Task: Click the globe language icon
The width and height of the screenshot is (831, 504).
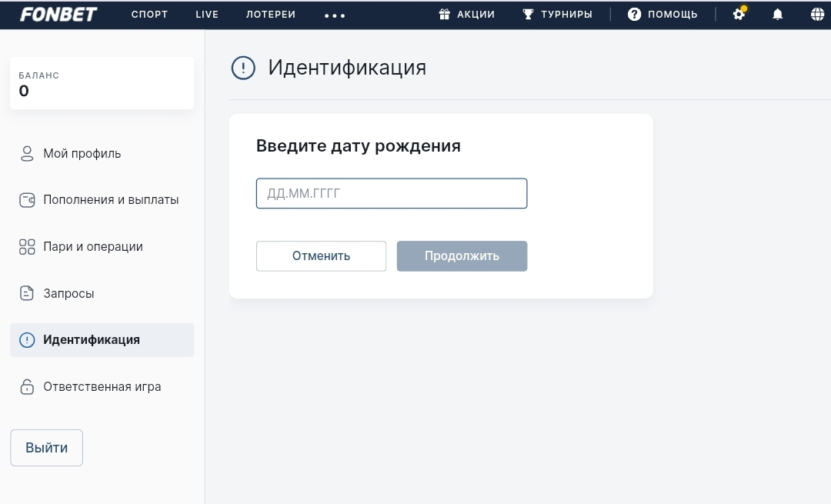Action: point(817,15)
